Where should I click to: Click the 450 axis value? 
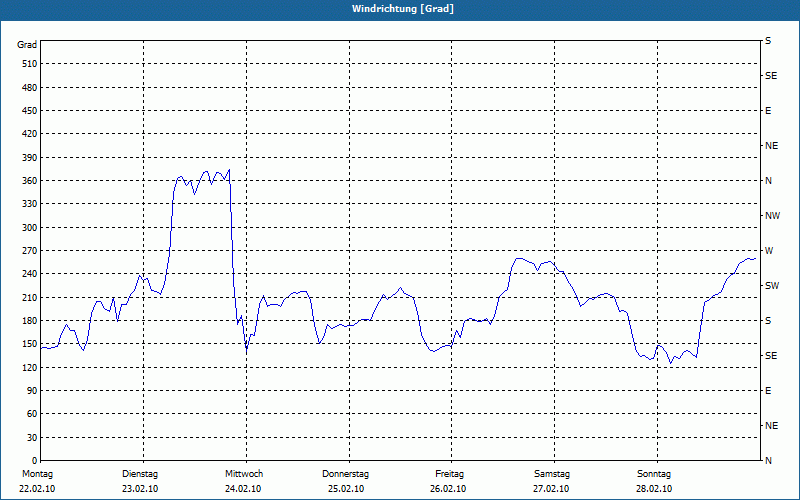click(x=30, y=111)
